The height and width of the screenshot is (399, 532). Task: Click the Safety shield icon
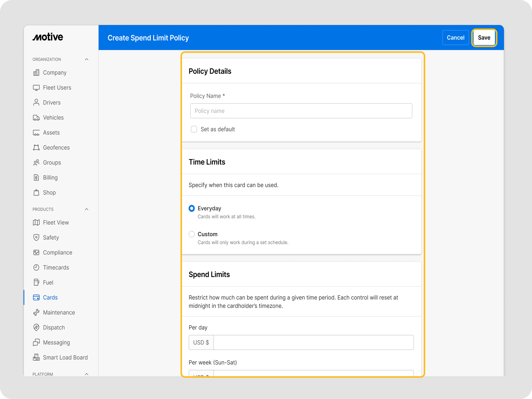36,237
